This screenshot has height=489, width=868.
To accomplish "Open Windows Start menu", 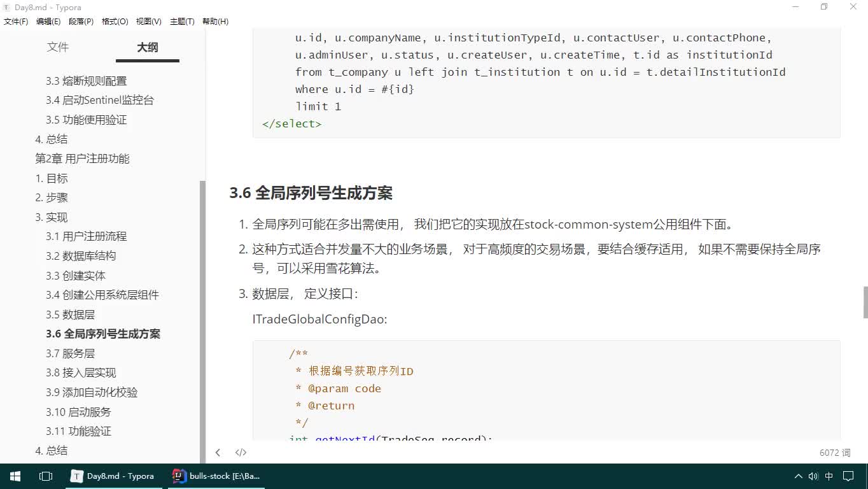I will [15, 476].
